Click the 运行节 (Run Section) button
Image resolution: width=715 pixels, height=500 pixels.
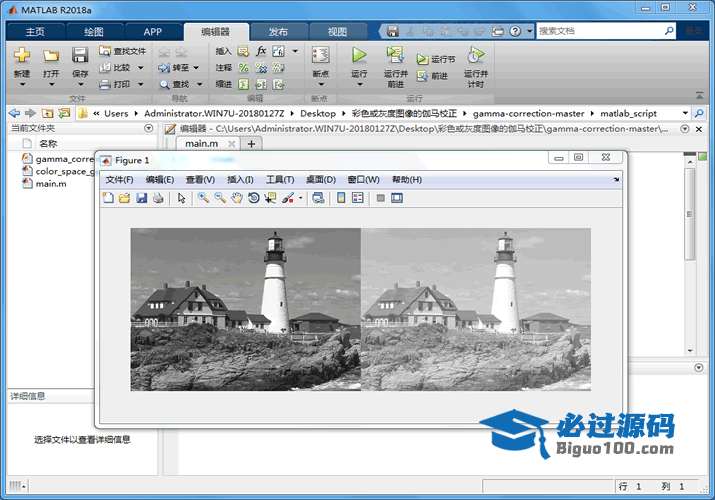tap(436, 60)
